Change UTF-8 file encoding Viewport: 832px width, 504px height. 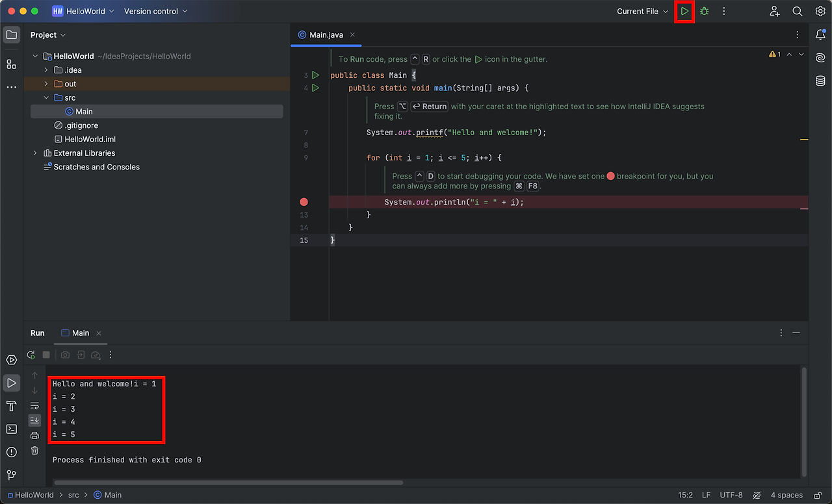[731, 495]
